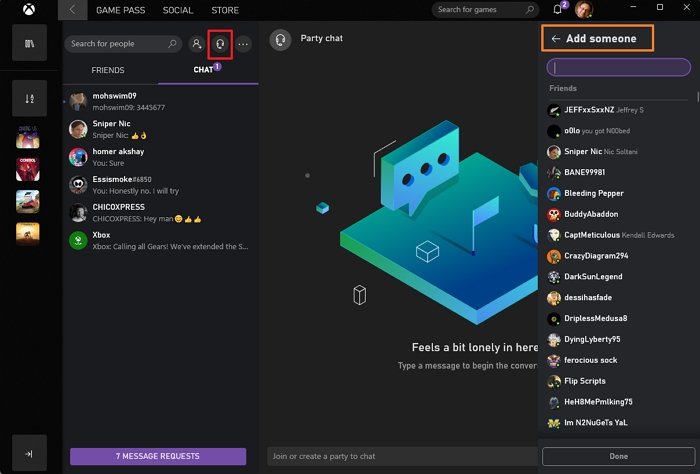Select friend BANE99981
Image resolution: width=700 pixels, height=474 pixels.
(x=618, y=172)
